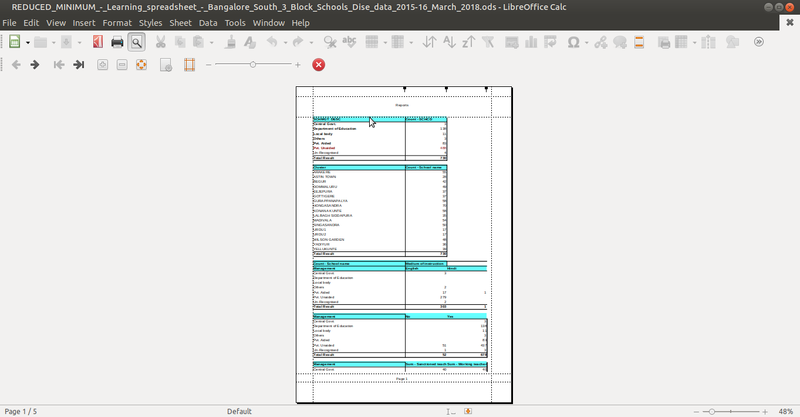
Task: Expand the Open recent files arrow
Action: click(54, 43)
